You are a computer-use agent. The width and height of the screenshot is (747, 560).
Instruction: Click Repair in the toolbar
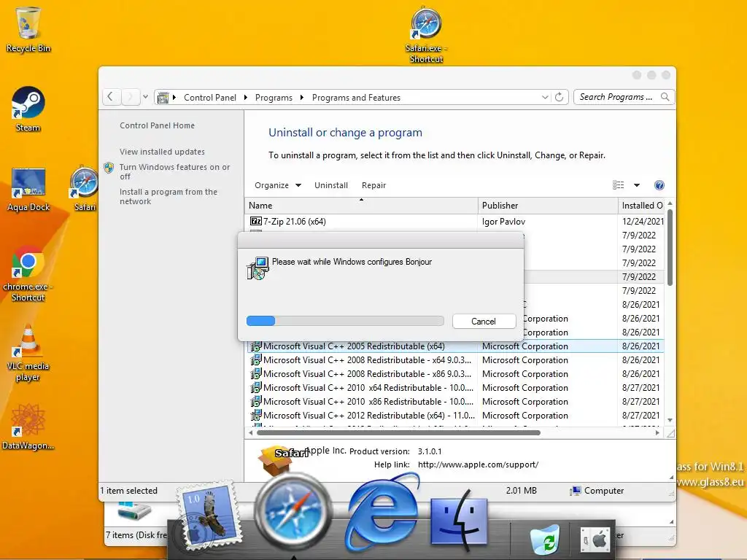tap(373, 185)
